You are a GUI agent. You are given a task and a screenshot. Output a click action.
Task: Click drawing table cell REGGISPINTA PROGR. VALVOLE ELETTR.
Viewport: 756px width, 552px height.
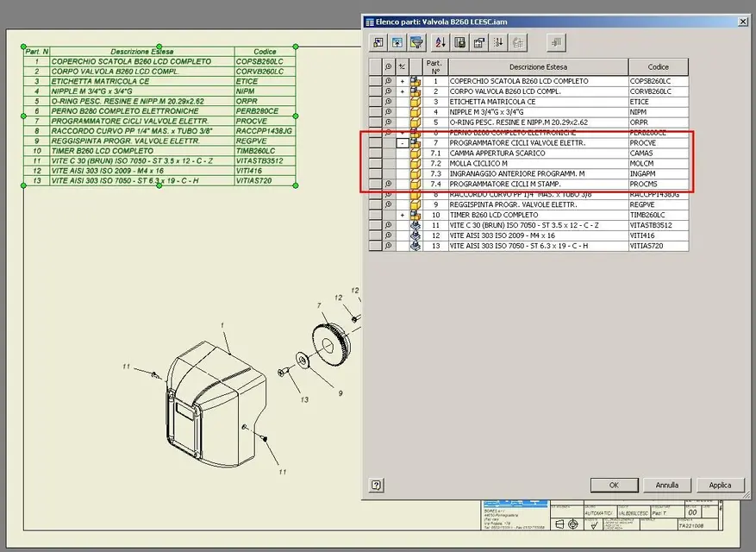point(142,141)
